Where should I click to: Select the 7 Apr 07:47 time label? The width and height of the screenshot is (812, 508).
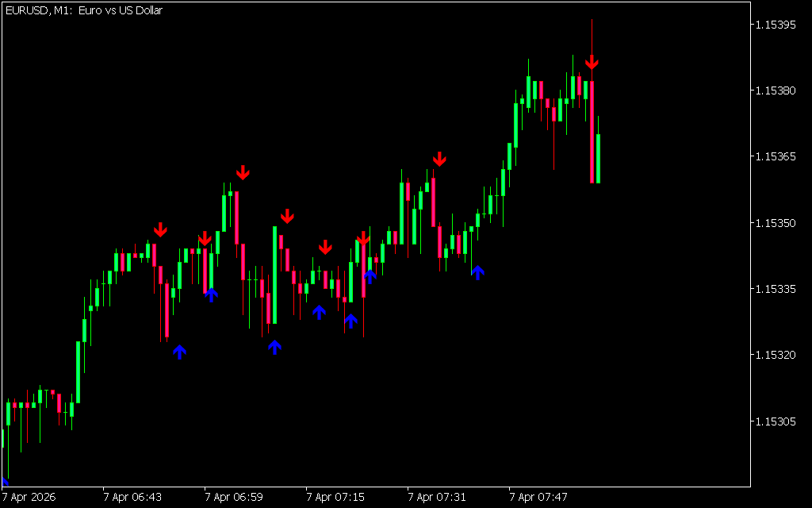(x=538, y=498)
